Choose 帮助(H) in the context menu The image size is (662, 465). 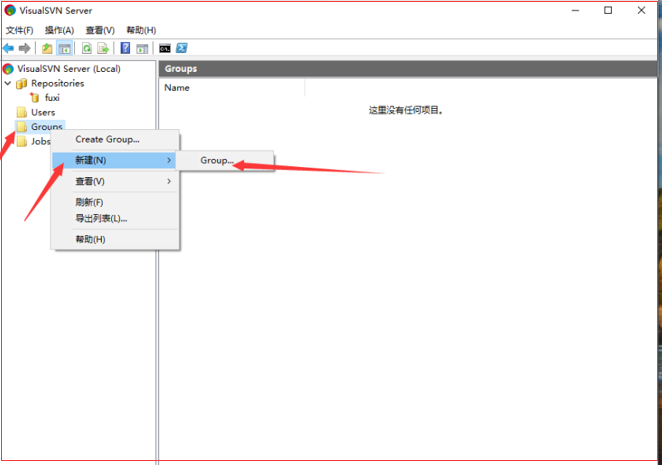(115, 239)
